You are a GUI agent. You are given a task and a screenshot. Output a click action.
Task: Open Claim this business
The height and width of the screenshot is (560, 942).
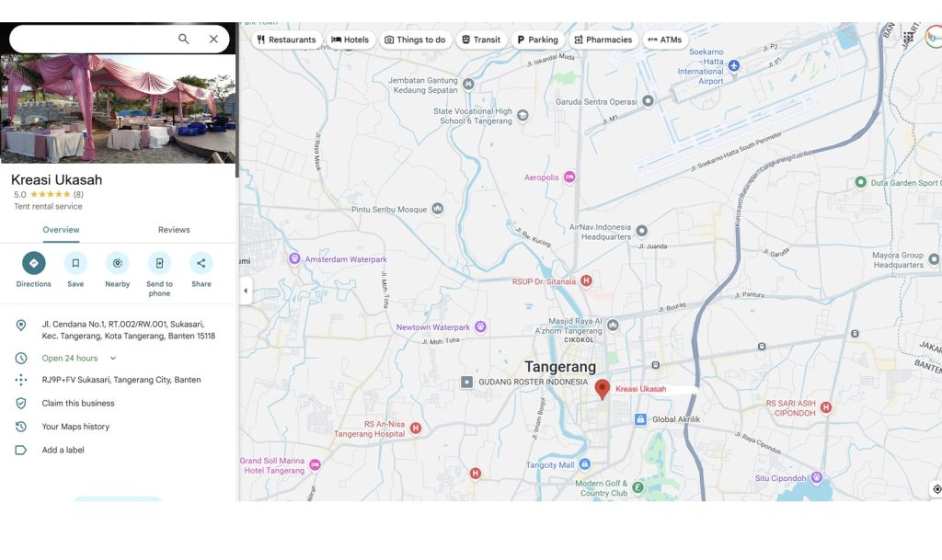tap(78, 404)
